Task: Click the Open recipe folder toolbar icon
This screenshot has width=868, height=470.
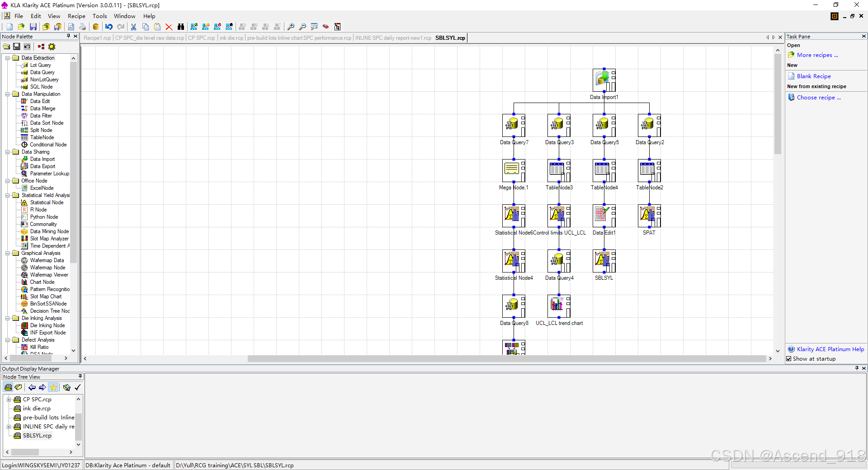Action: pos(21,27)
